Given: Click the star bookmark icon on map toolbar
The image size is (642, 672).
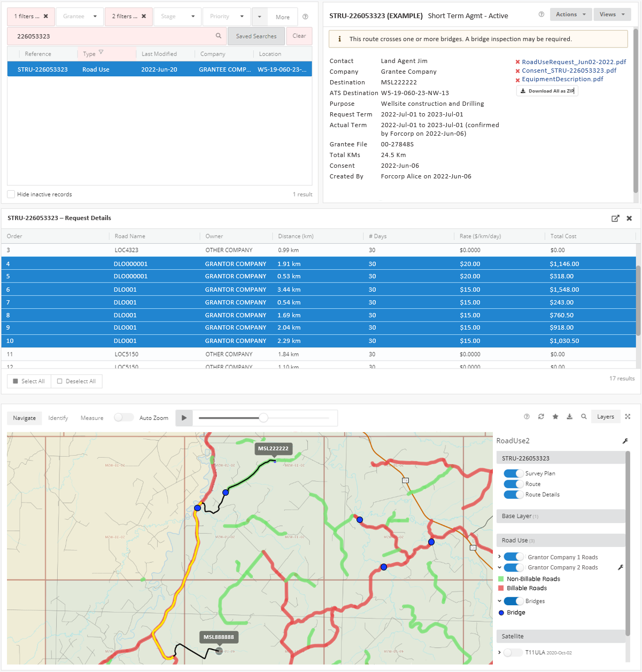Looking at the screenshot, I should click(555, 417).
